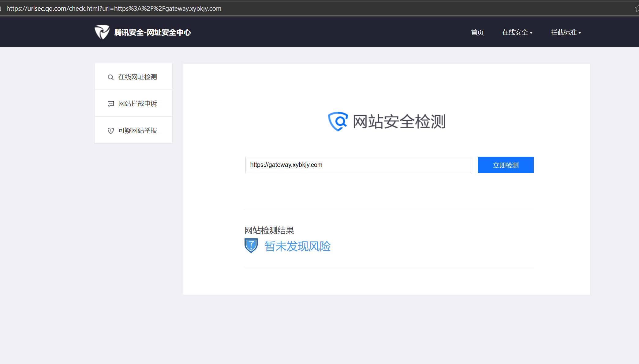
Task: Click the chat bubble icon beside 网站拦截申诉
Action: (x=110, y=104)
